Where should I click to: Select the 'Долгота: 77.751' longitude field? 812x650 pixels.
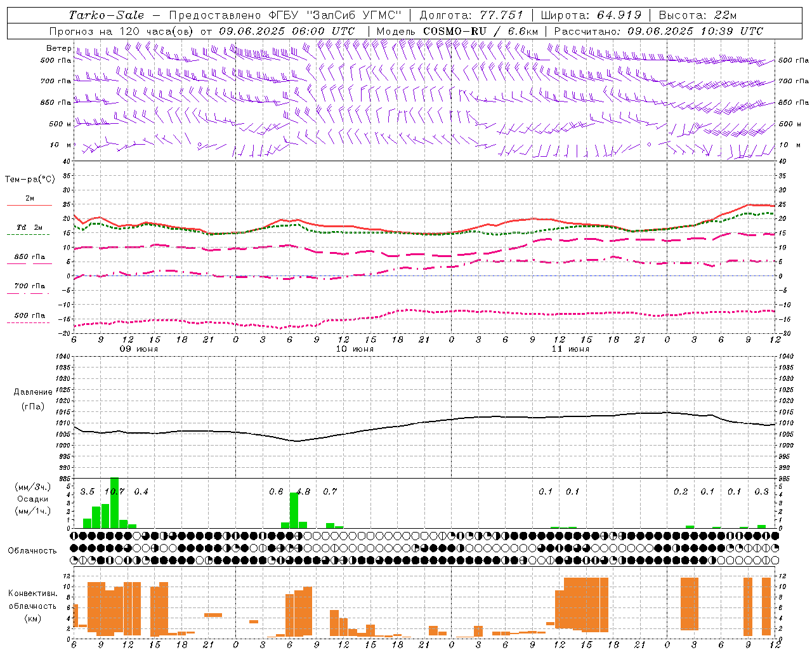[471, 15]
